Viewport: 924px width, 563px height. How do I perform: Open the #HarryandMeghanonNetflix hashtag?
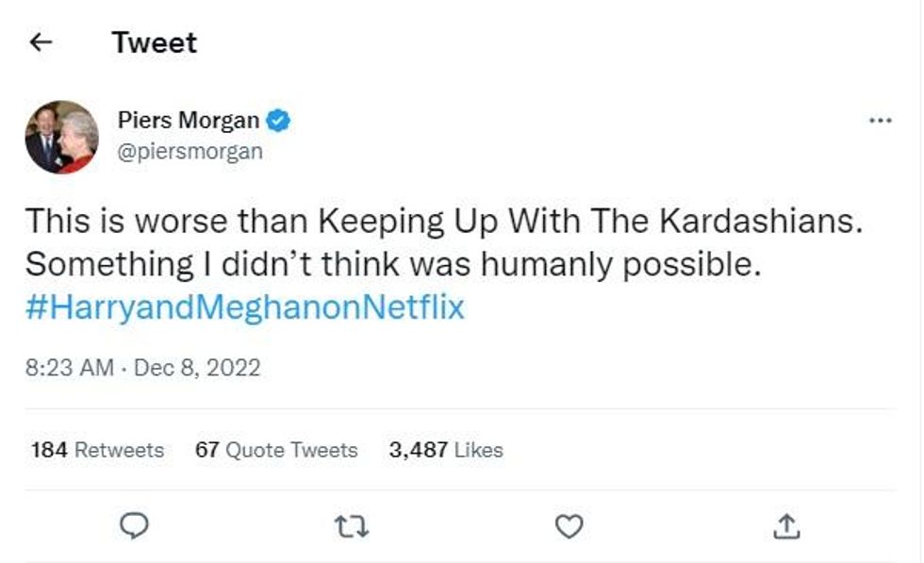click(245, 308)
